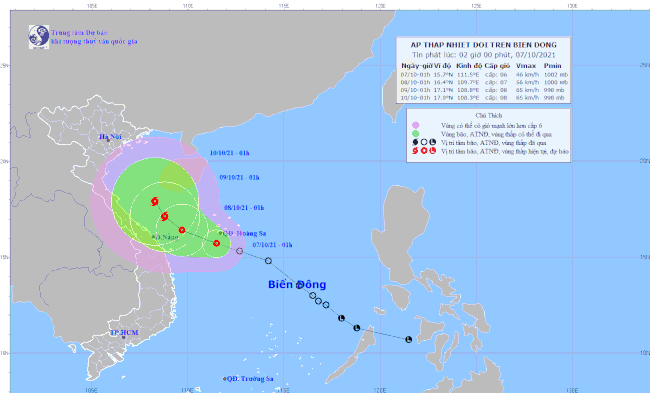Select the Vĩ độ column header
This screenshot has width=650, height=393.
pos(442,66)
